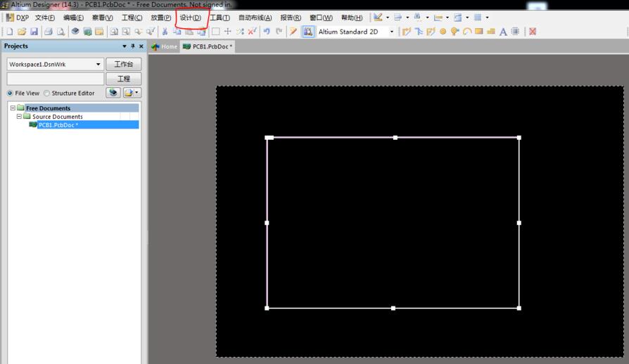Open the 文件(F) menu
The height and width of the screenshot is (364, 629).
44,18
